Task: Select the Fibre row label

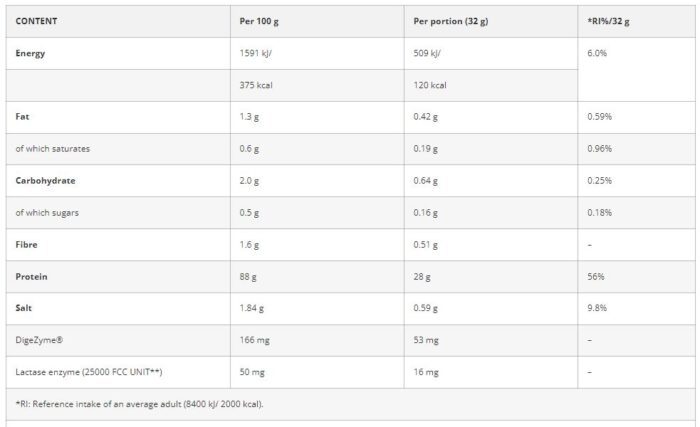Action: (27, 244)
